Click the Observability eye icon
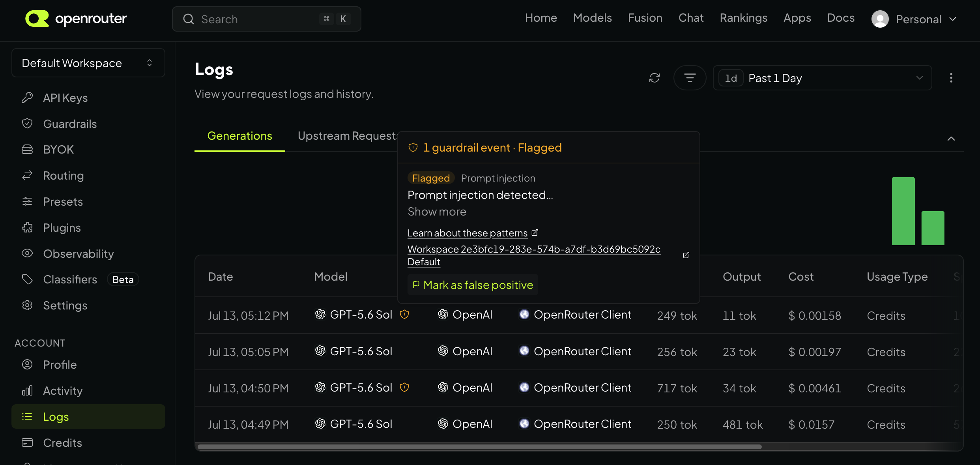This screenshot has height=465, width=980. click(x=27, y=253)
